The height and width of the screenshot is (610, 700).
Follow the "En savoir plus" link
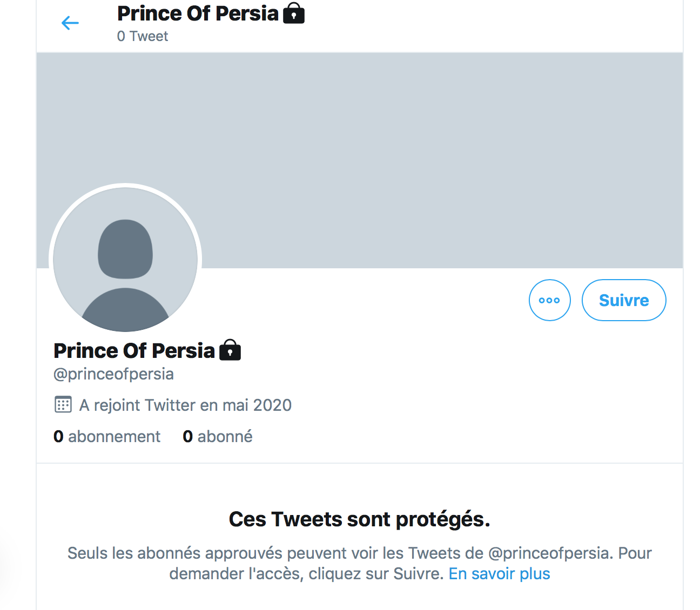tap(499, 573)
